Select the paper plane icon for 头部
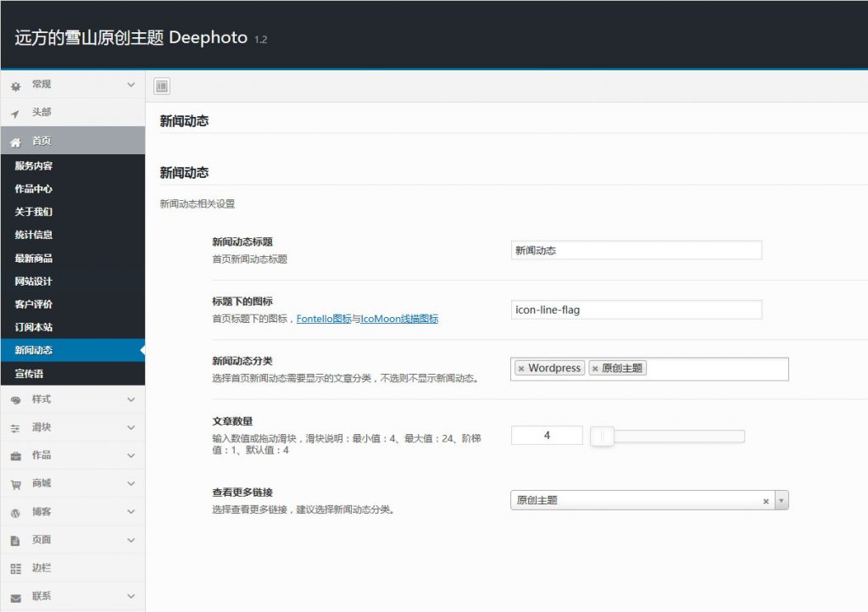Screen dimensions: 868x612 click(14, 113)
